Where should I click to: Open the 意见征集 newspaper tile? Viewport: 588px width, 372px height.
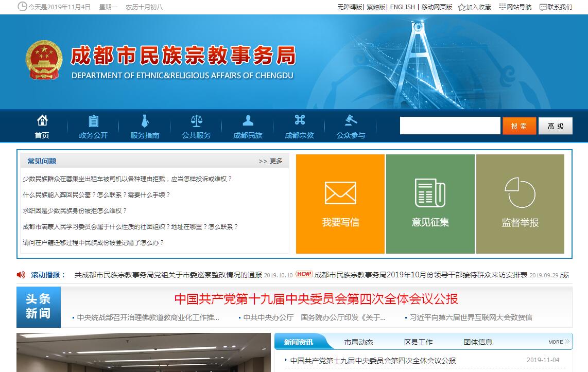(x=430, y=204)
